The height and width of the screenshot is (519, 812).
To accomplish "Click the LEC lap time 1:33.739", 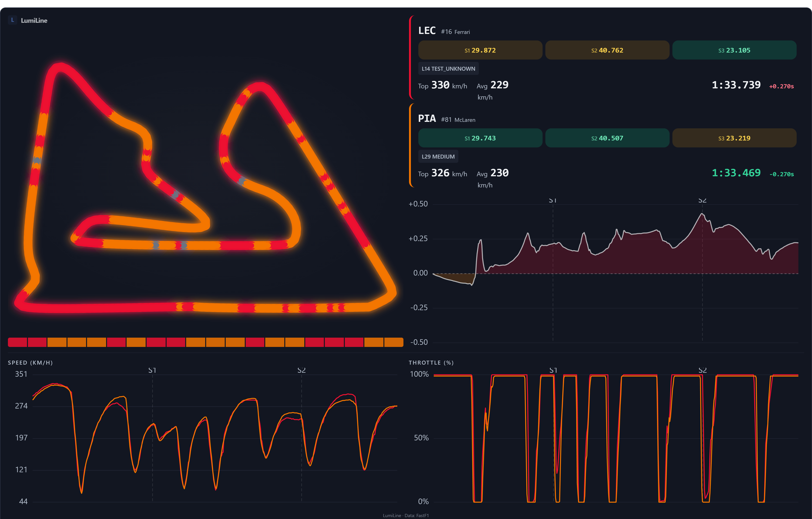I will (x=736, y=85).
